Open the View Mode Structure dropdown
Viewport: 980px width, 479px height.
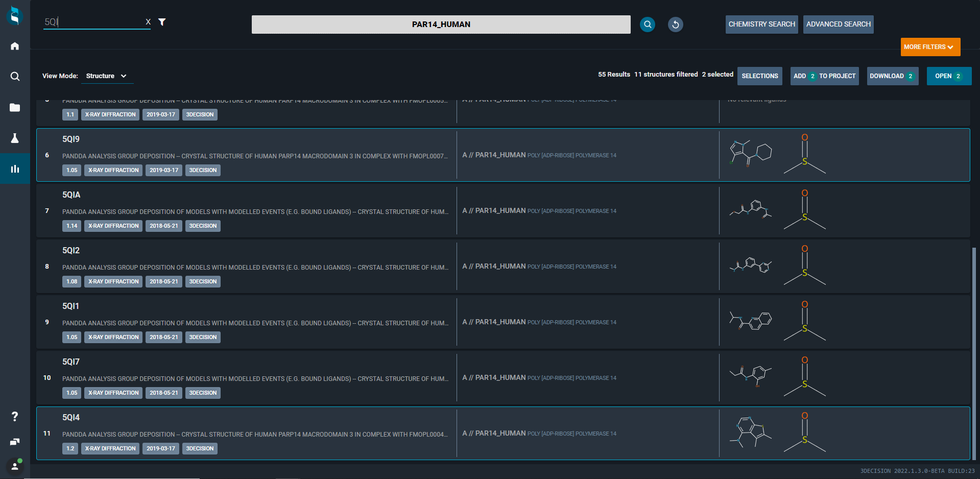[x=106, y=76]
